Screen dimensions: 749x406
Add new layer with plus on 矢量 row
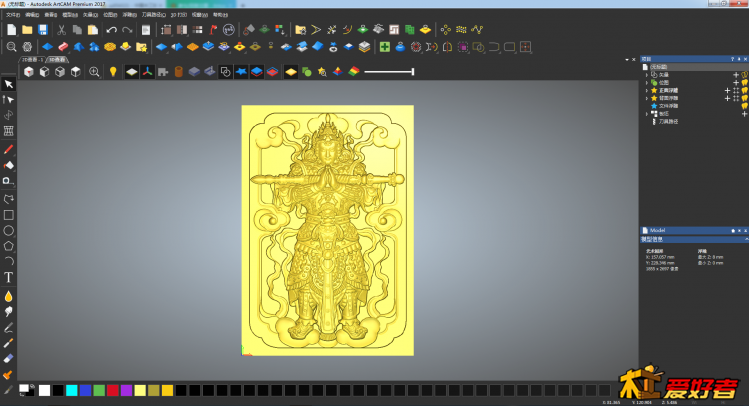click(x=736, y=75)
